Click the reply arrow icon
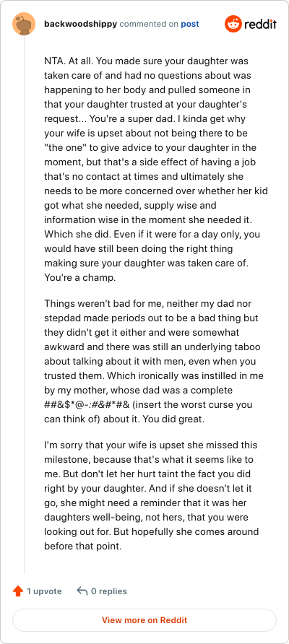Image resolution: width=289 pixels, height=644 pixels. 82,591
